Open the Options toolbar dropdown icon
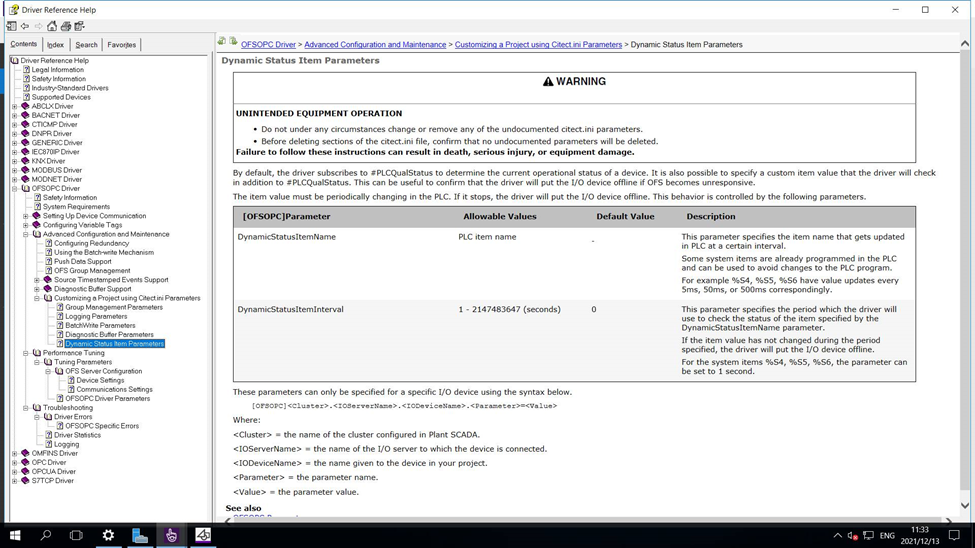975x548 pixels. coord(80,26)
